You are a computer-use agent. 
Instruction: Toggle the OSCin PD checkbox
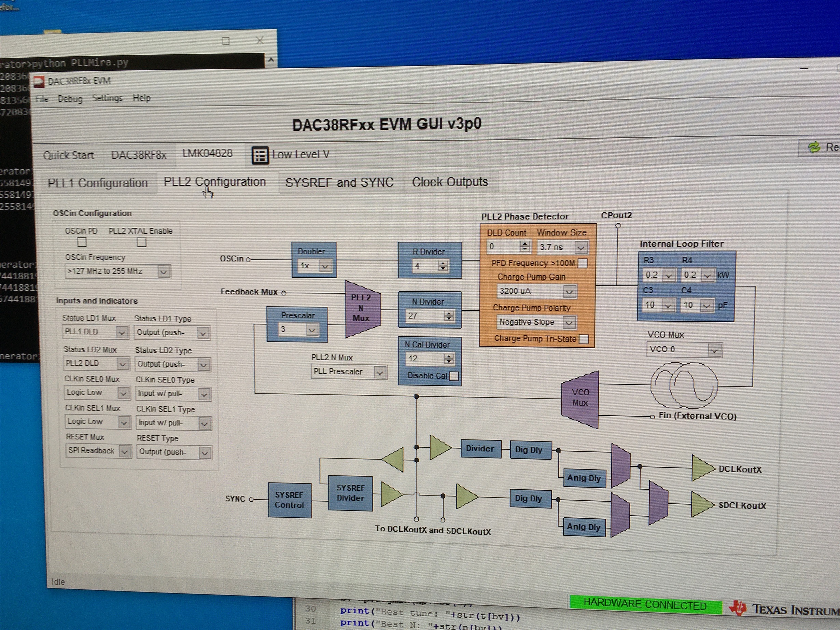pos(82,242)
